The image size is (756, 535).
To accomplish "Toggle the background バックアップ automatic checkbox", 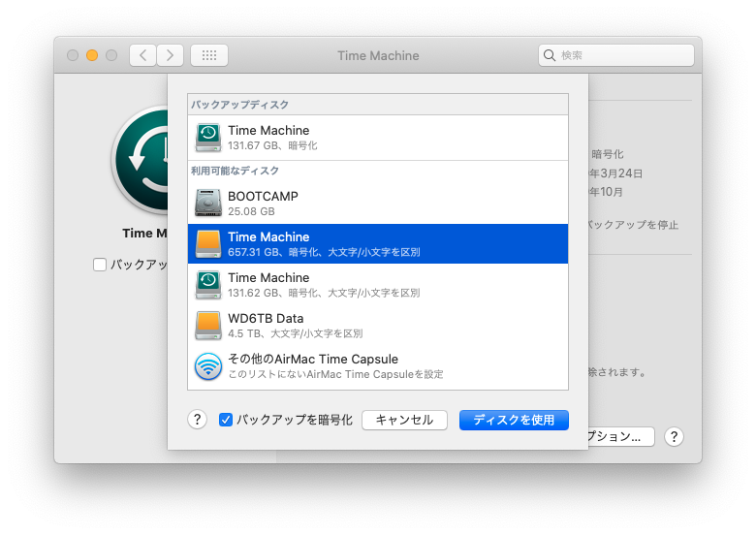I will 100,265.
